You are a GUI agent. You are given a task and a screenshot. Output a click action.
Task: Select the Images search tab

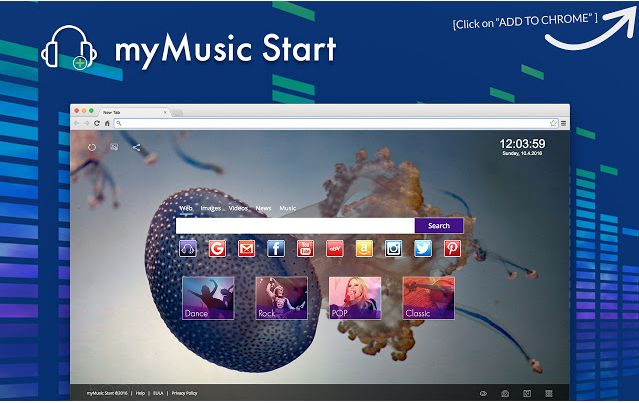click(x=211, y=208)
